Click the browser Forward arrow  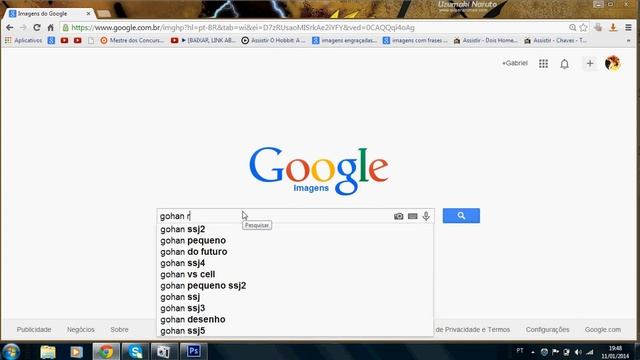pos(23,27)
